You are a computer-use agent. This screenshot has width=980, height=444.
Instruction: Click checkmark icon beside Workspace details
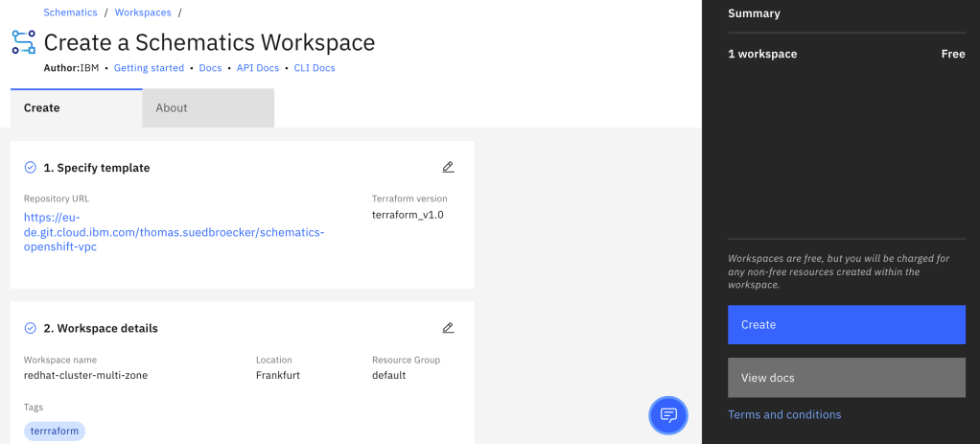31,328
